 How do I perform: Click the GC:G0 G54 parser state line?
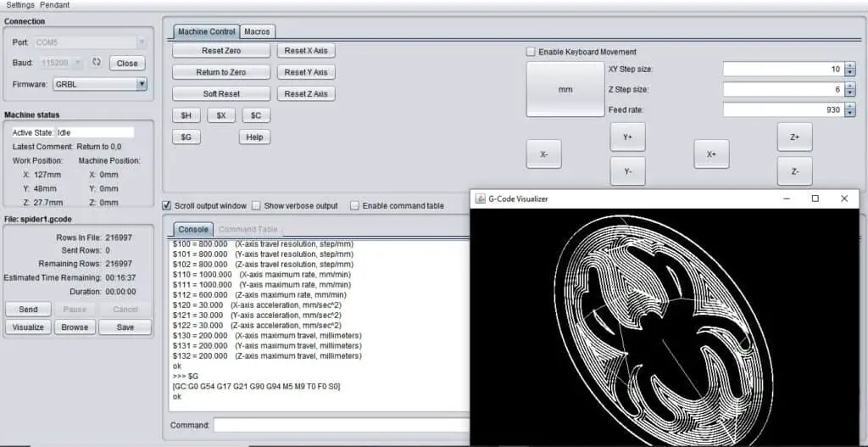point(257,386)
